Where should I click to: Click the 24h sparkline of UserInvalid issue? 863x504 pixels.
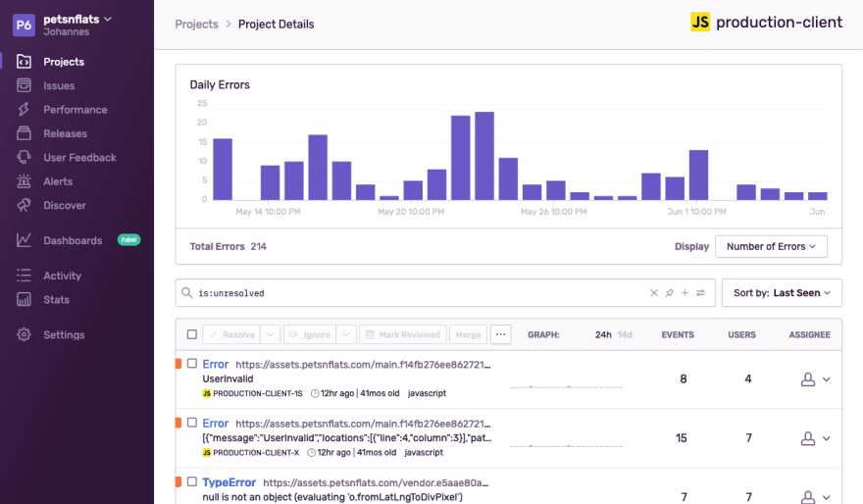tap(566, 386)
